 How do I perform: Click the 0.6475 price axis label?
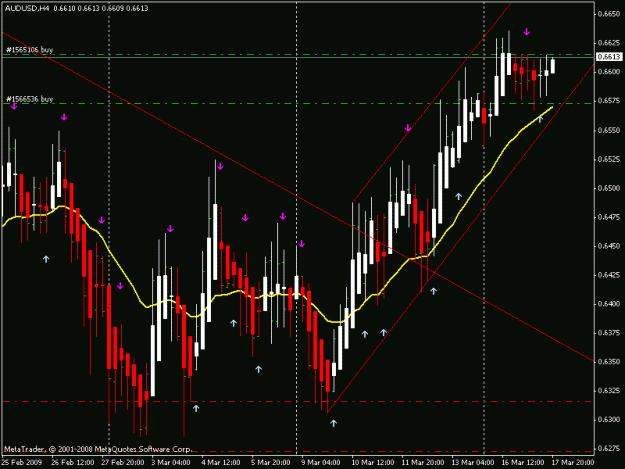[x=609, y=217]
